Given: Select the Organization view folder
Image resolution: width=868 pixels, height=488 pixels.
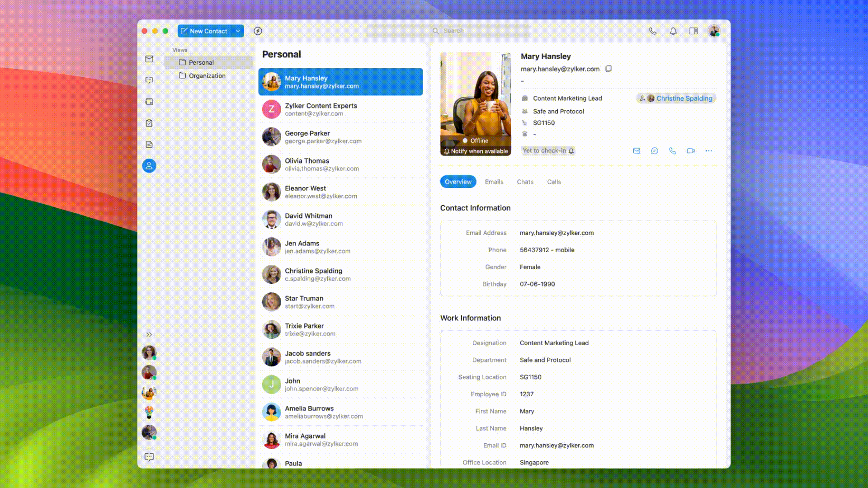Looking at the screenshot, I should (207, 76).
